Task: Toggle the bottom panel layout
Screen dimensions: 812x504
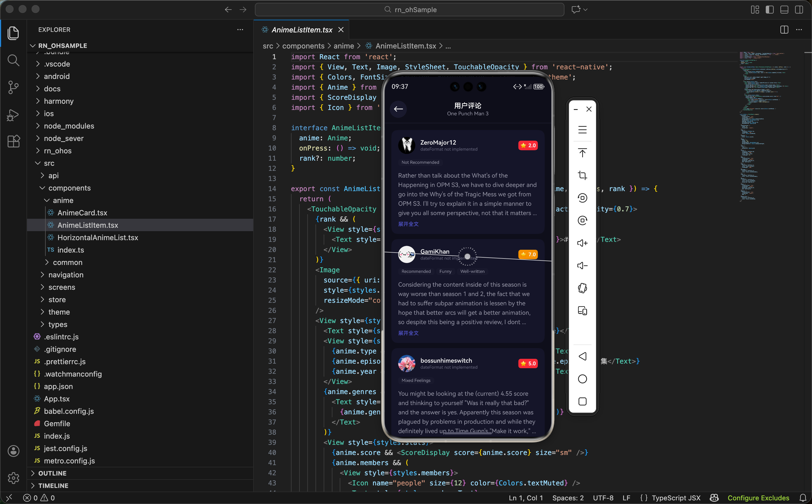Action: (784, 10)
